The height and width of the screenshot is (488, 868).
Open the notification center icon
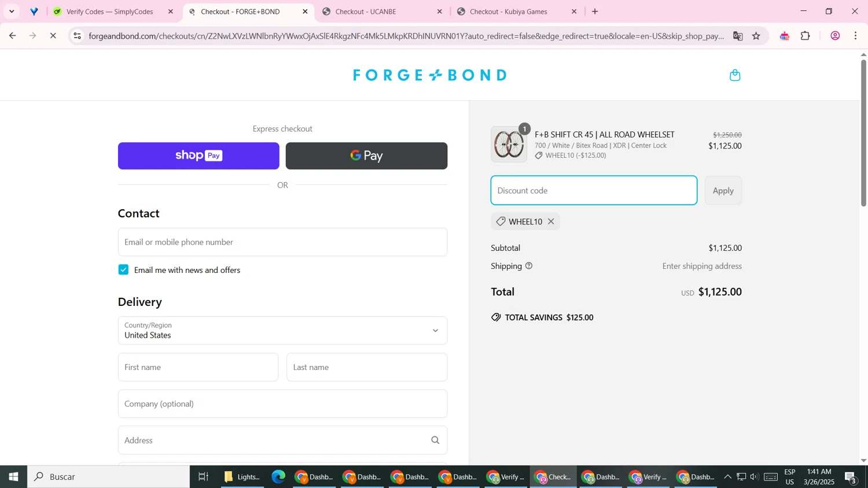851,478
